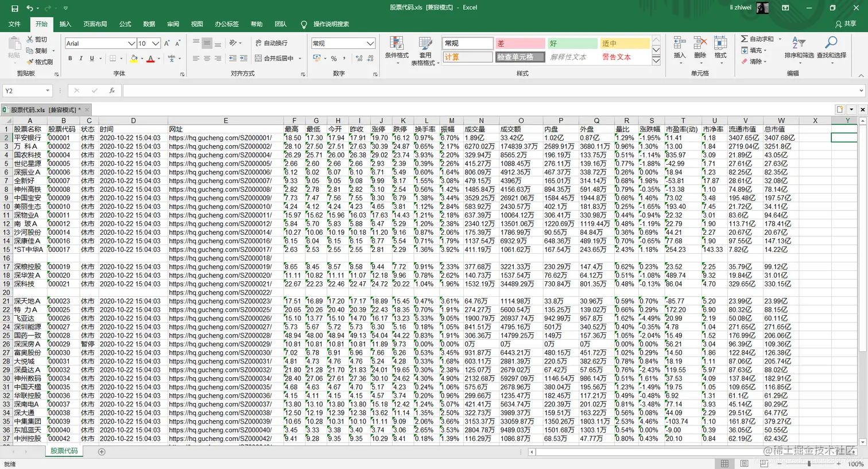Switch to Page Layout view in status bar

tap(745, 464)
